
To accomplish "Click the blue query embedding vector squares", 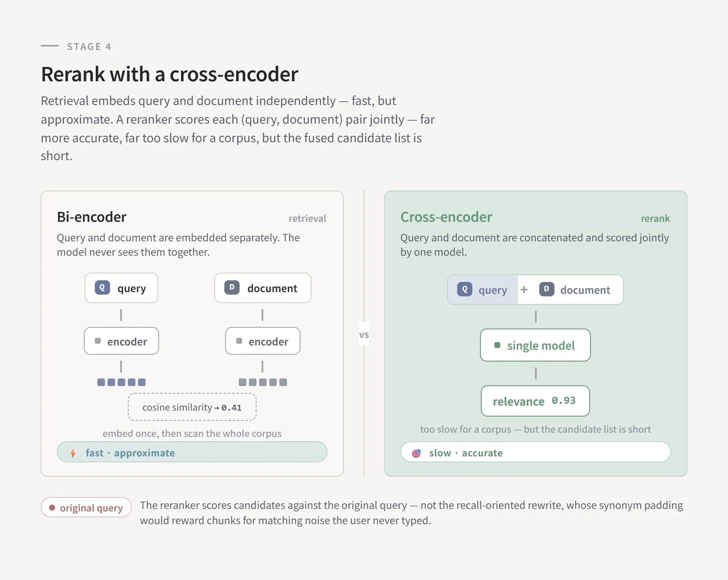I will click(x=121, y=382).
